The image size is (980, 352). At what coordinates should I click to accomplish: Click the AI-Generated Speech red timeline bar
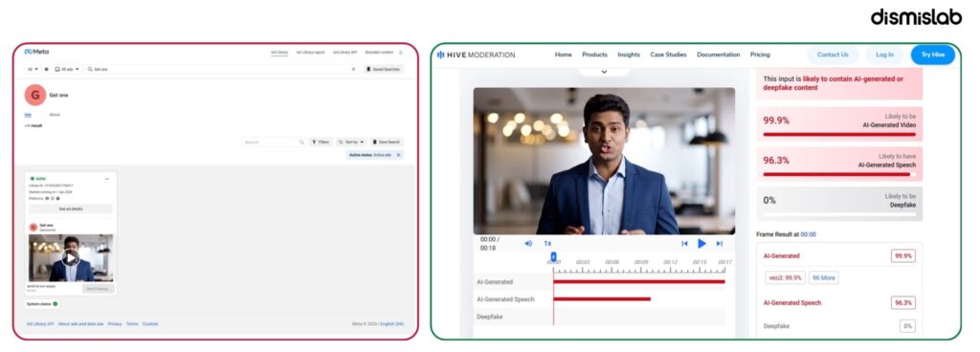[602, 299]
